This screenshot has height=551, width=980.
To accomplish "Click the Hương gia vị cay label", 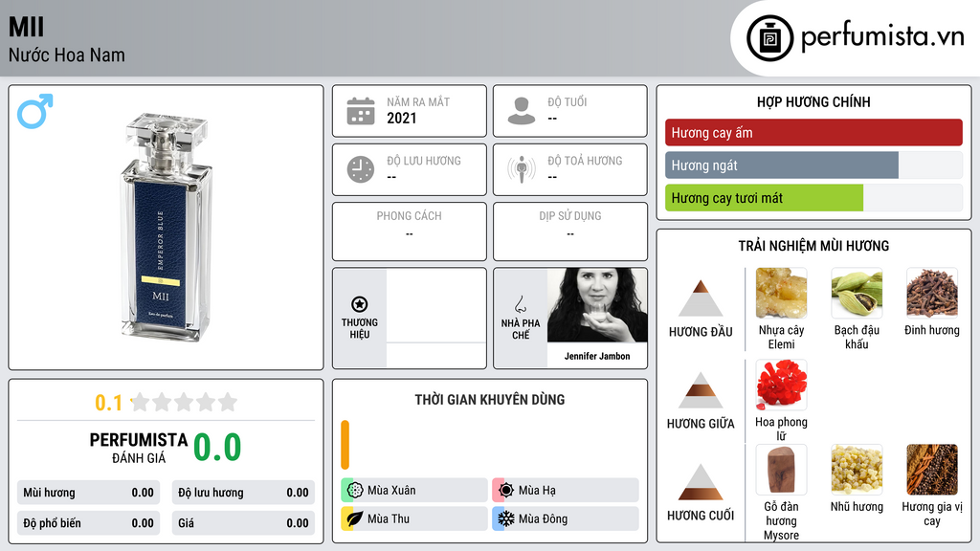I will 932,514.
